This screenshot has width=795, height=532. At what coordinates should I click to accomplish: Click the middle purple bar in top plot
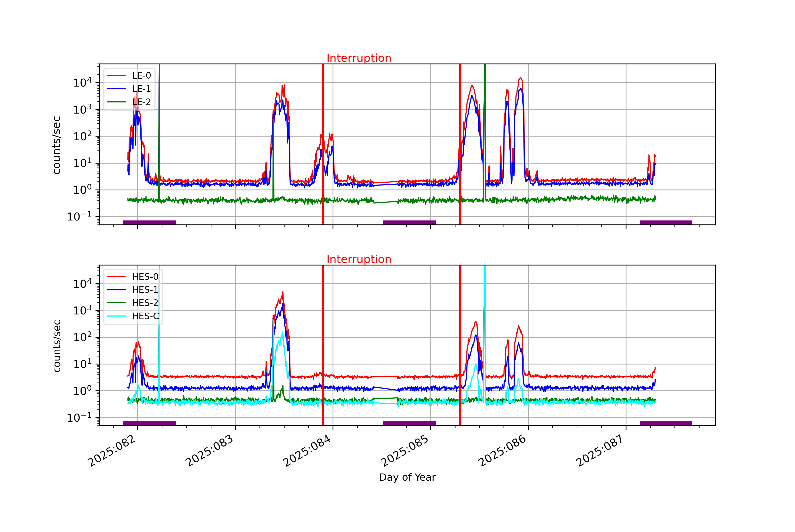point(409,223)
